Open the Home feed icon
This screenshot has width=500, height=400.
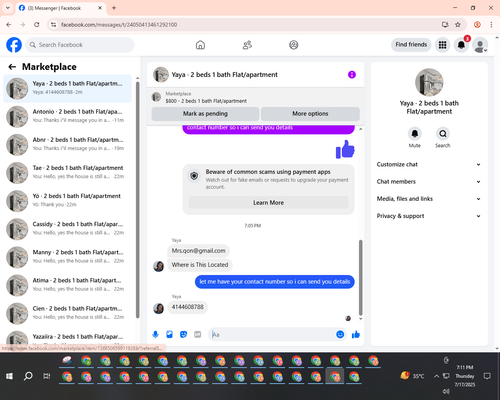pos(200,45)
